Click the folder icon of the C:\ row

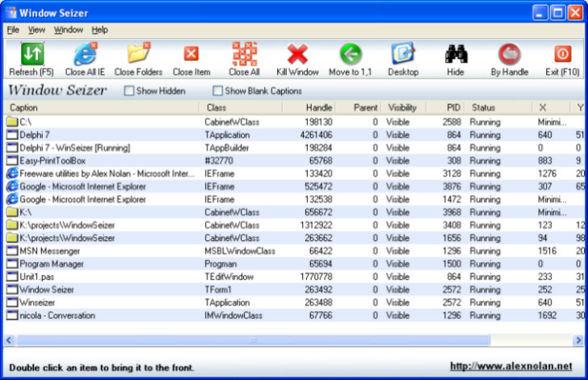click(12, 121)
